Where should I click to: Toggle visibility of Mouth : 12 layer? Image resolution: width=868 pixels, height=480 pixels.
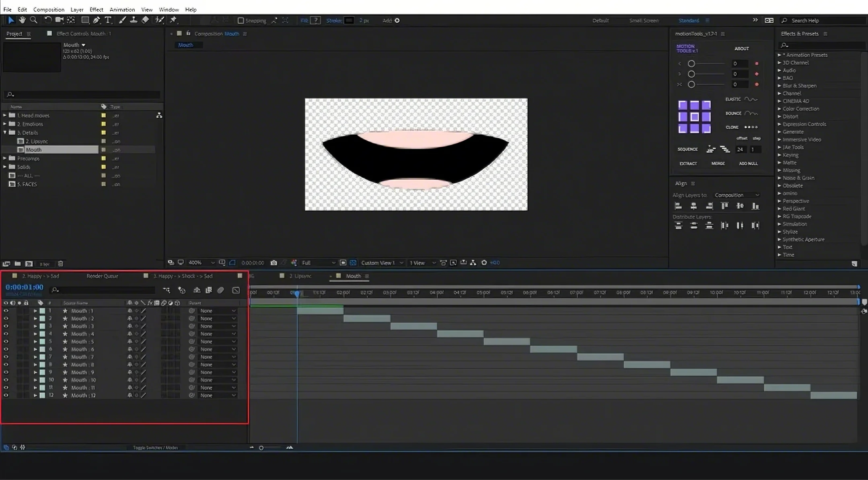point(6,396)
